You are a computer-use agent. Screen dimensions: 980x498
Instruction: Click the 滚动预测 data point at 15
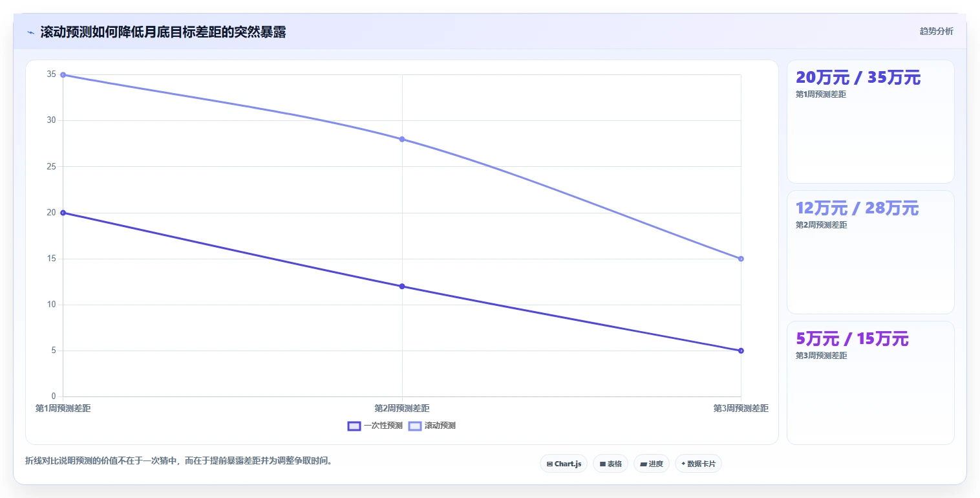click(x=741, y=259)
